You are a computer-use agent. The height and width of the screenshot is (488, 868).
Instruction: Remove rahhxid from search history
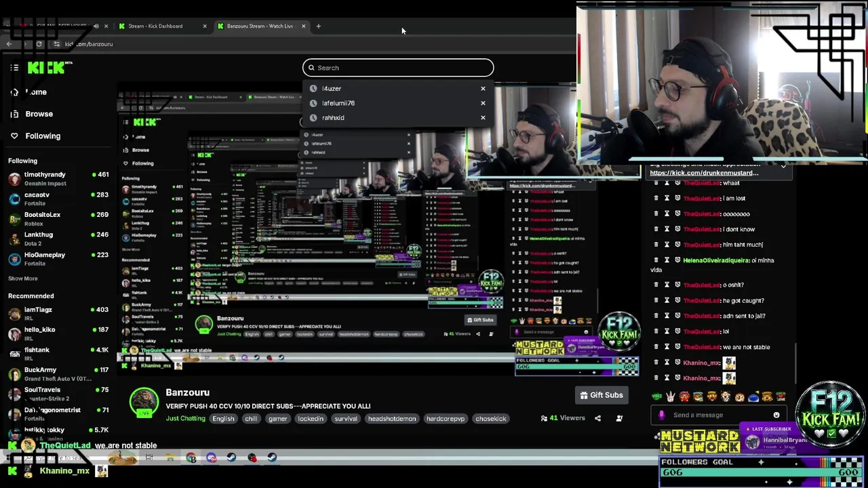pos(483,117)
